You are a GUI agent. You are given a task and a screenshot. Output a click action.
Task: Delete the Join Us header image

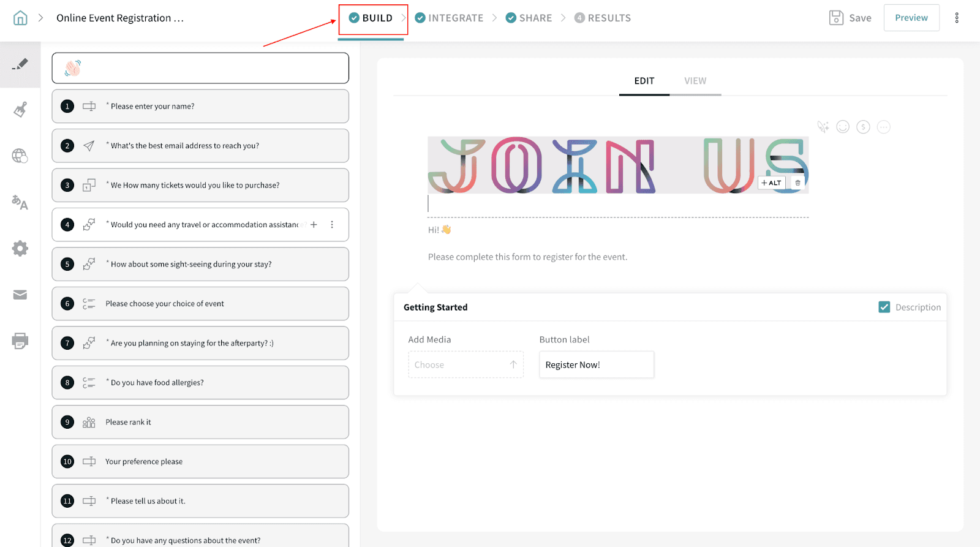[797, 183]
